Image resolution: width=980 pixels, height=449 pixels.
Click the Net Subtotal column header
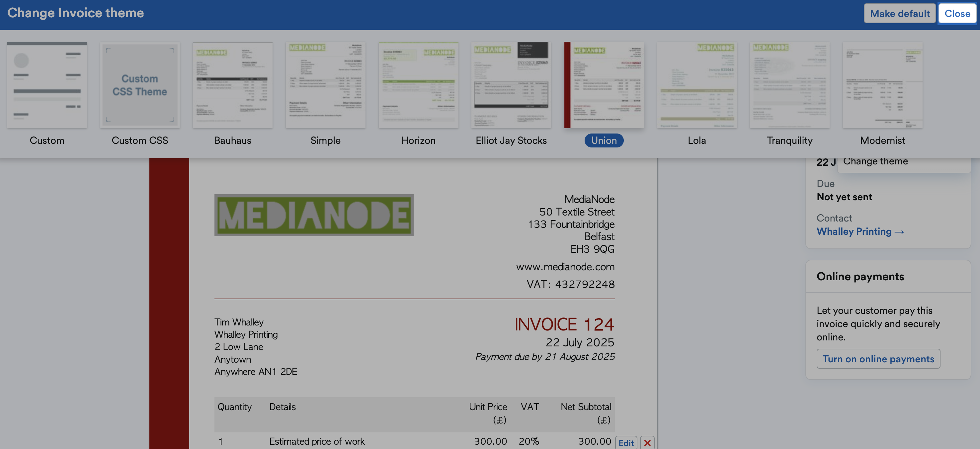(x=586, y=413)
